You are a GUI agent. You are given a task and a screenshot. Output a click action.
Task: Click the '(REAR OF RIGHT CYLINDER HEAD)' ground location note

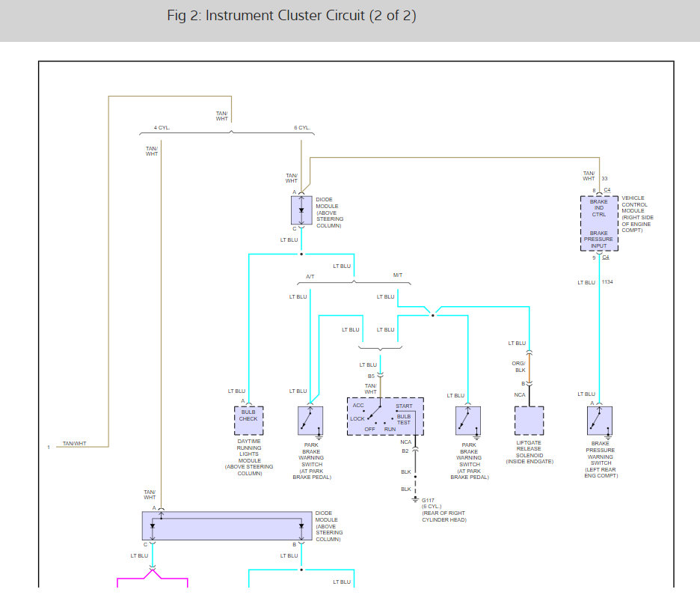pos(444,516)
